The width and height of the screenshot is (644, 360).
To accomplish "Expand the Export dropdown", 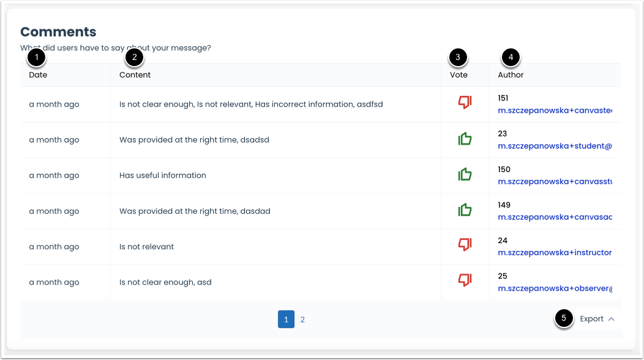I will point(592,319).
